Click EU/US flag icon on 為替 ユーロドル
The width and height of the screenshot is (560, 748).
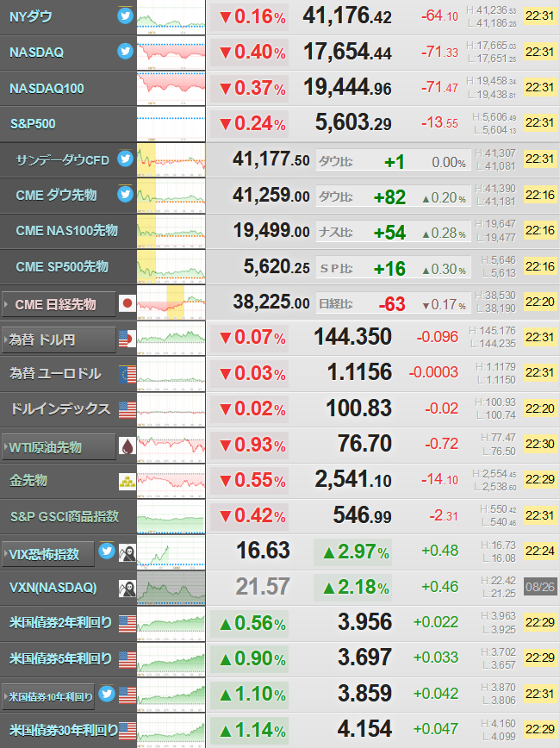[x=128, y=374]
